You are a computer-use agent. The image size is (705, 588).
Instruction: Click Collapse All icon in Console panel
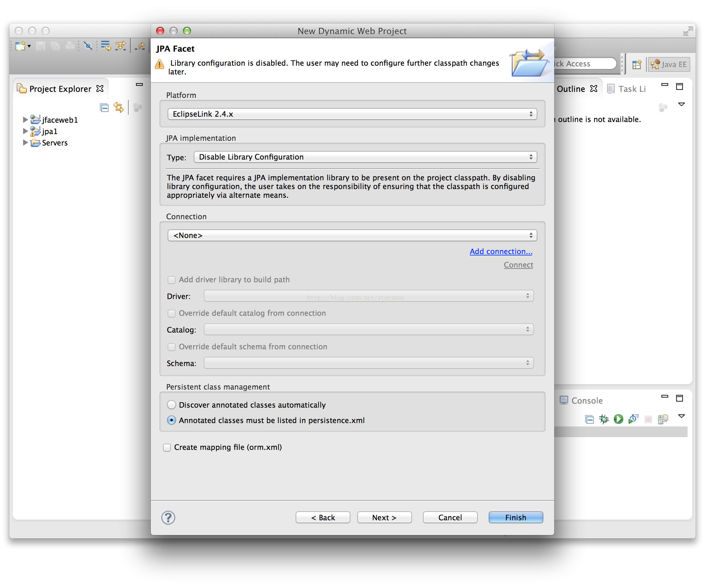[x=589, y=419]
